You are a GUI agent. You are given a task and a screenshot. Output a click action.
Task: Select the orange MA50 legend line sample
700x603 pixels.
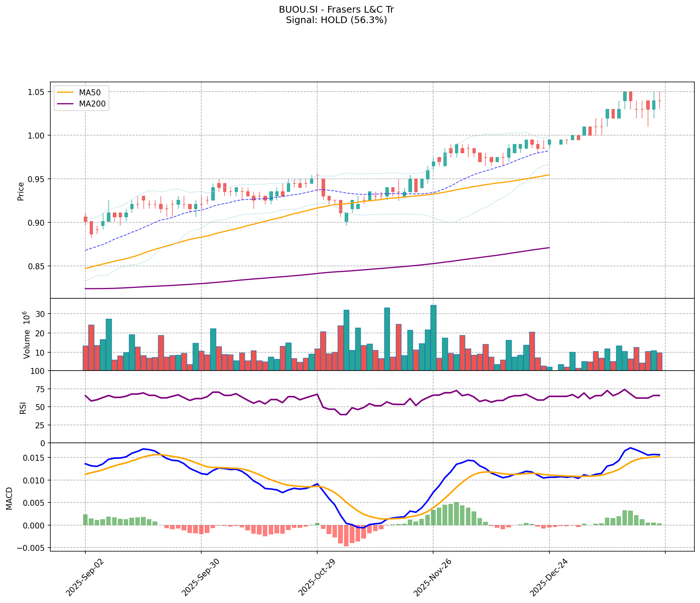coord(65,92)
